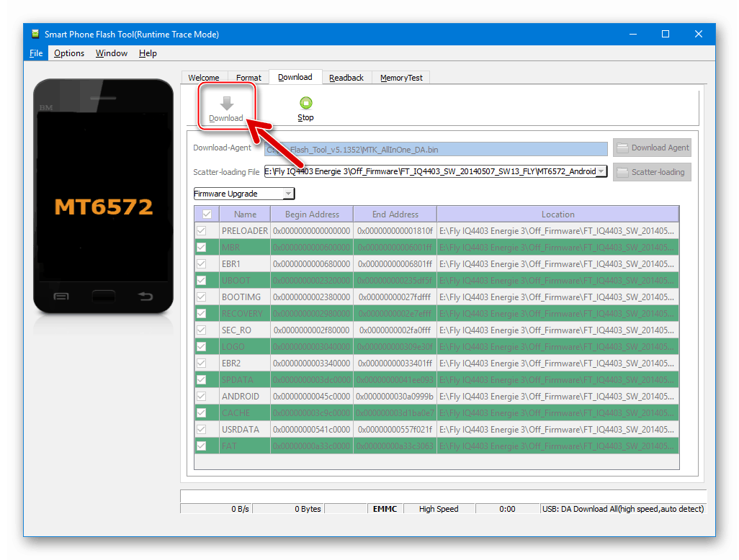This screenshot has width=739, height=560.
Task: Click the Download Agent folder button
Action: pos(652,148)
